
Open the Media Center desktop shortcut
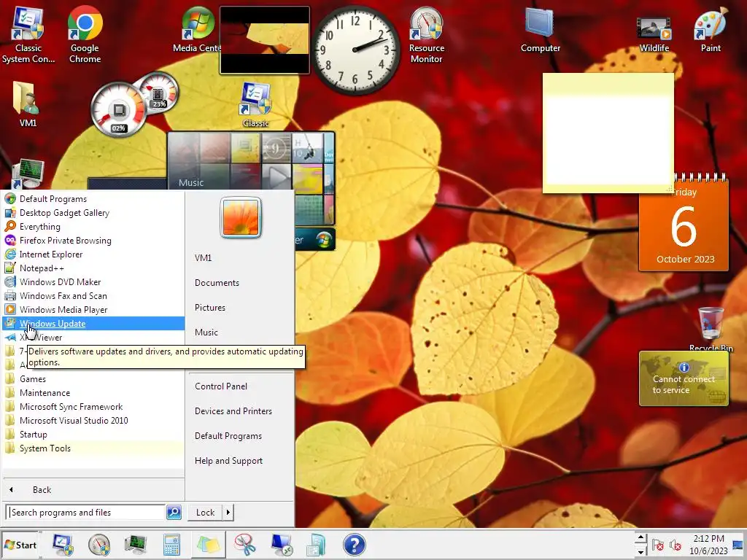pos(196,29)
